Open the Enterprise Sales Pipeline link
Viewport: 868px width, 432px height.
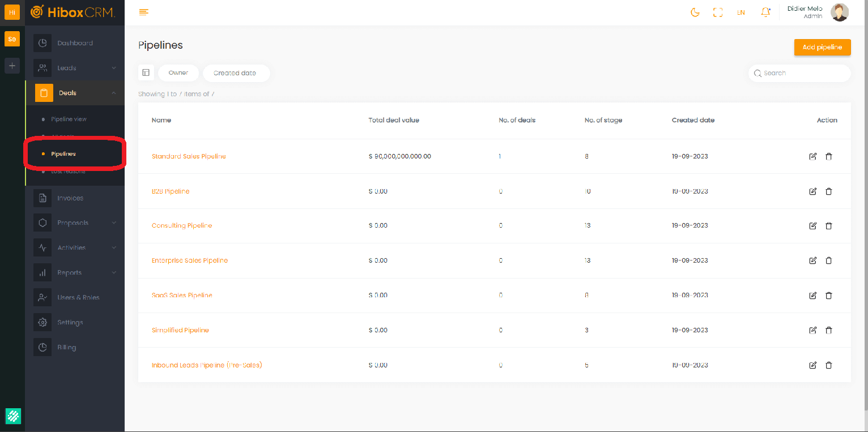tap(190, 260)
